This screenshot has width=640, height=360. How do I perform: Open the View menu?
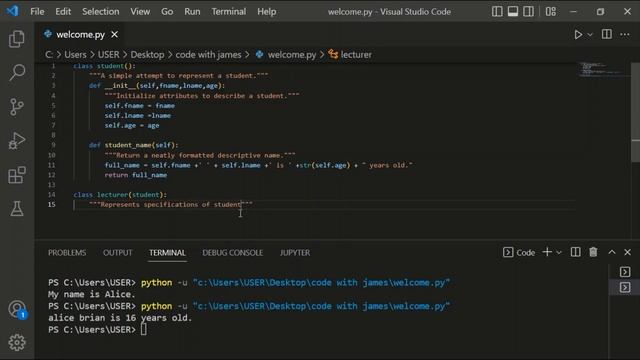(140, 11)
